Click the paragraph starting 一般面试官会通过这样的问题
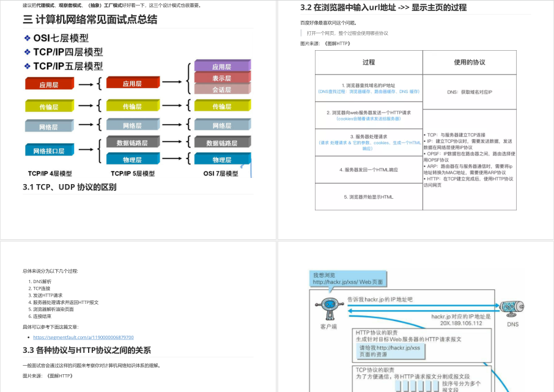 (92, 366)
